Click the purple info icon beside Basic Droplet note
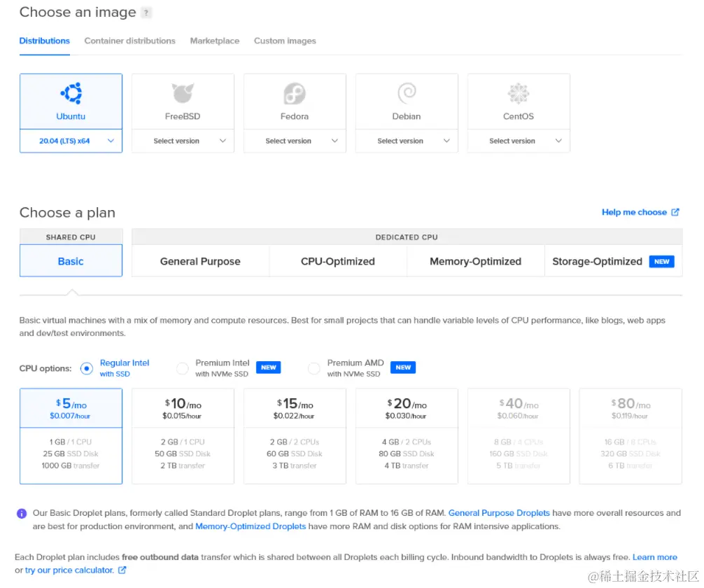Image resolution: width=704 pixels, height=588 pixels. (22, 513)
